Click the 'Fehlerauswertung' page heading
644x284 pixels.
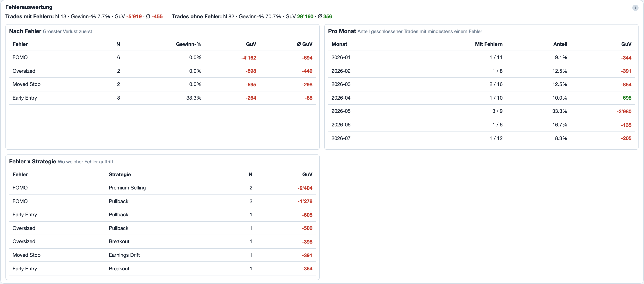pos(29,7)
